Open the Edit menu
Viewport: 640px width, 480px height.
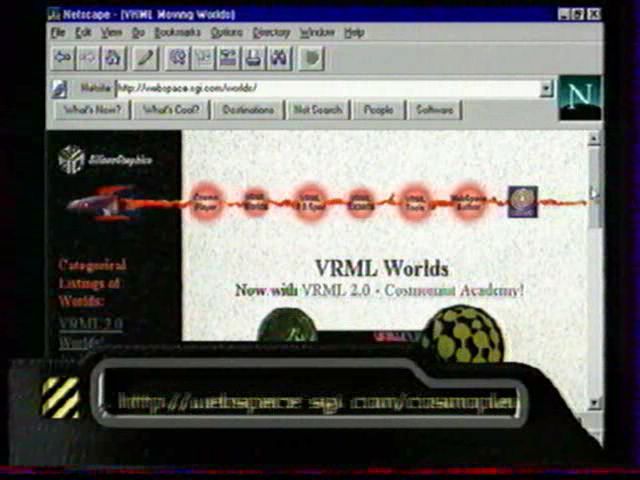tap(83, 33)
